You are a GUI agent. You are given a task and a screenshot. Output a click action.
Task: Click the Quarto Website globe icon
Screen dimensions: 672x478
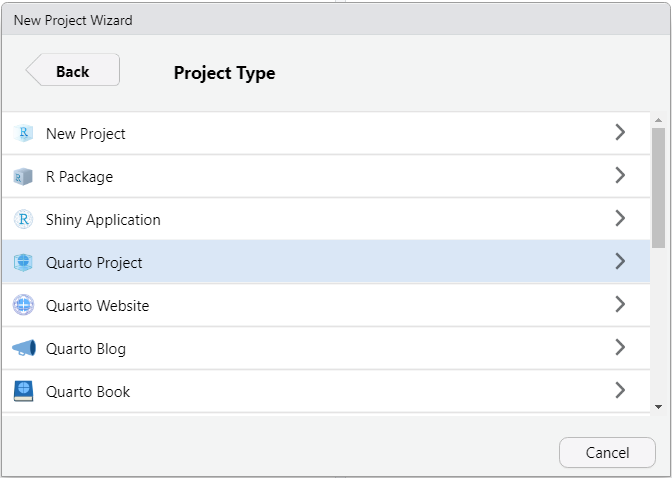click(x=24, y=306)
